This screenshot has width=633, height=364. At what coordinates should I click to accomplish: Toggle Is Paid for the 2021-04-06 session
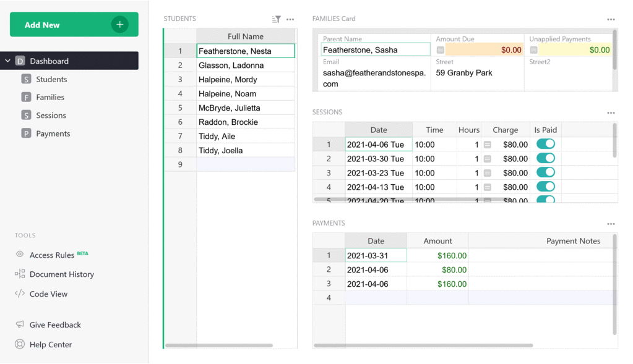coord(545,144)
